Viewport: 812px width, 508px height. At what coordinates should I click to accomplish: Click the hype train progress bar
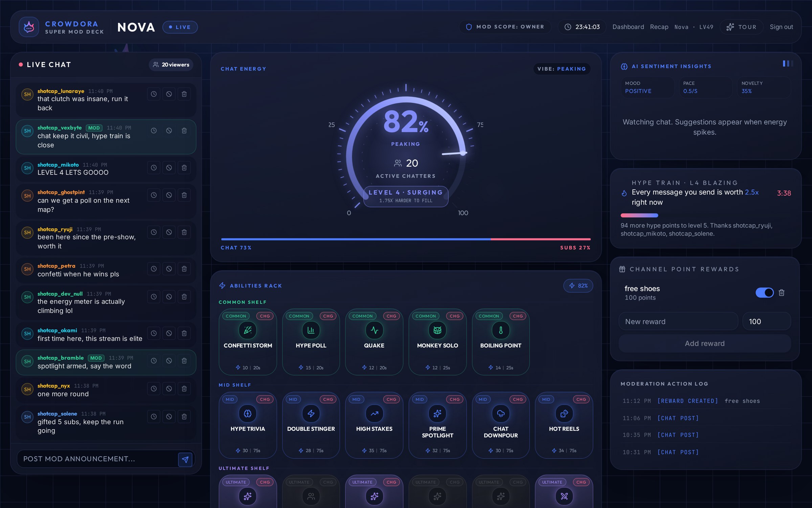(639, 215)
